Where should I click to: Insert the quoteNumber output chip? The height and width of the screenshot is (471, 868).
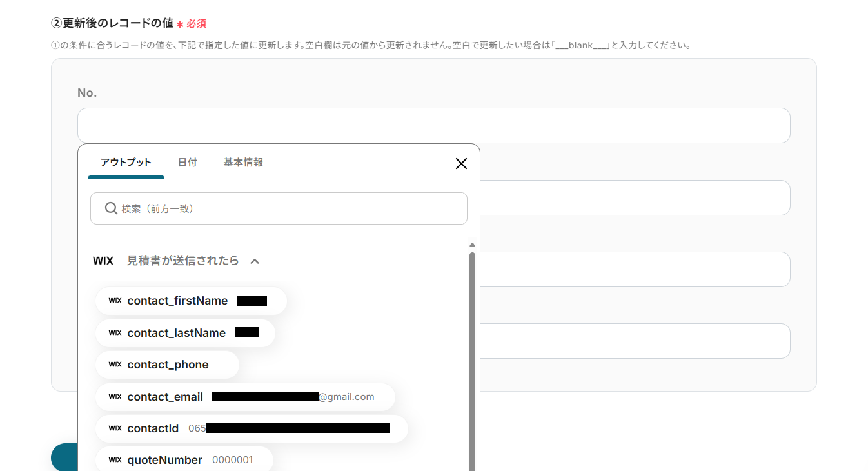coord(184,459)
